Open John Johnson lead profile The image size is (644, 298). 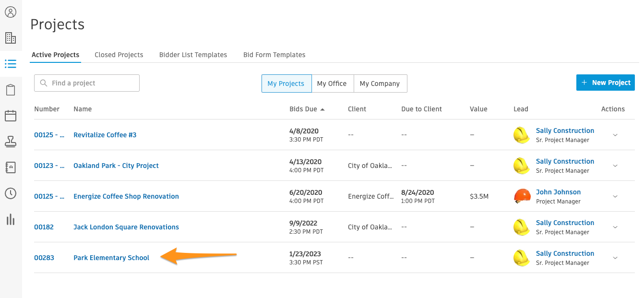(559, 192)
